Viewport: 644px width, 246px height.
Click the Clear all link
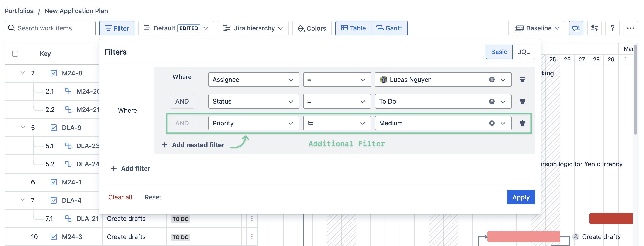tap(120, 197)
